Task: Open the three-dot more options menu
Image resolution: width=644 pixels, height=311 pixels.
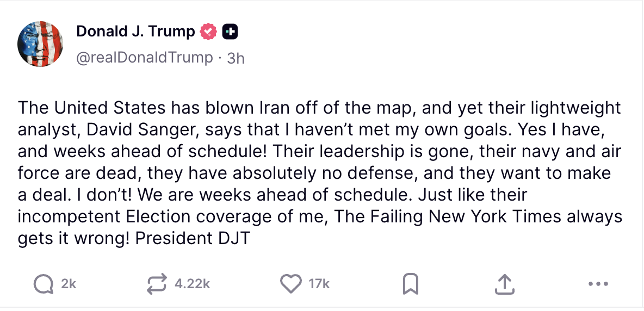Action: click(x=598, y=283)
